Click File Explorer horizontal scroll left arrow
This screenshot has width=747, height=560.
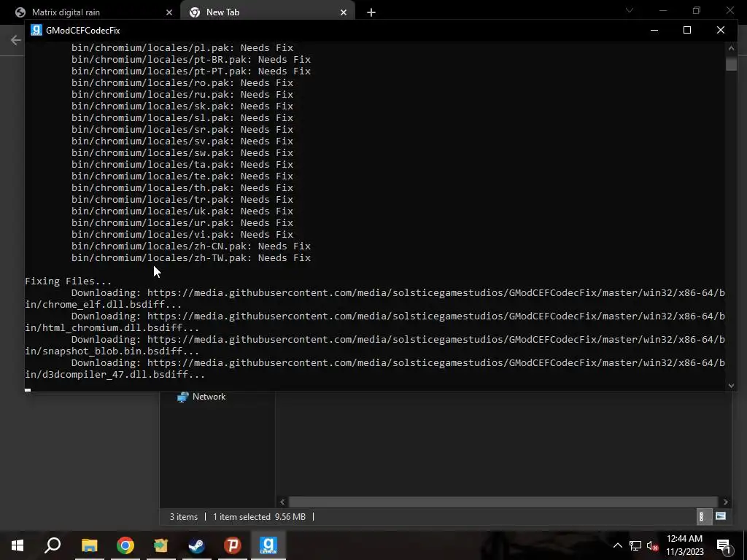pos(282,502)
